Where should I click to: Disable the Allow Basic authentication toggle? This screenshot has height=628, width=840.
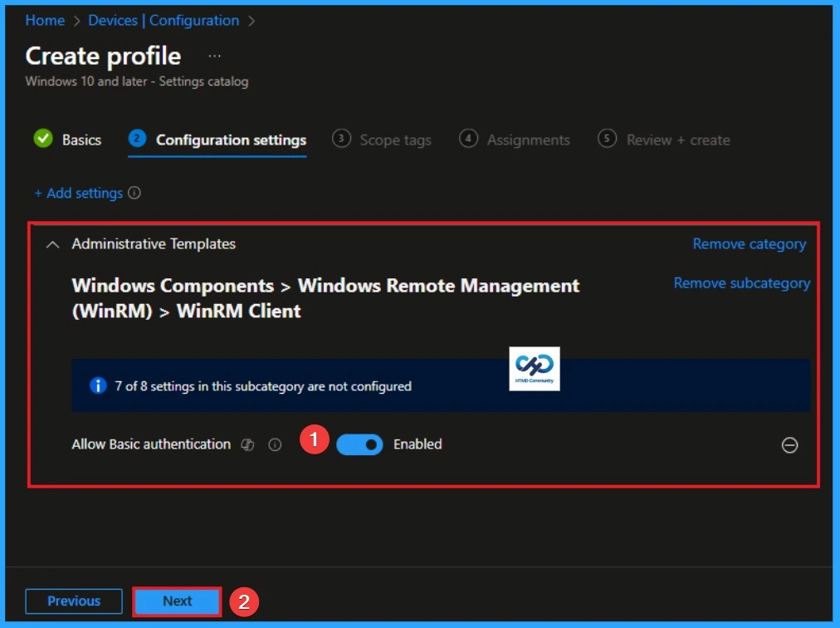tap(359, 445)
